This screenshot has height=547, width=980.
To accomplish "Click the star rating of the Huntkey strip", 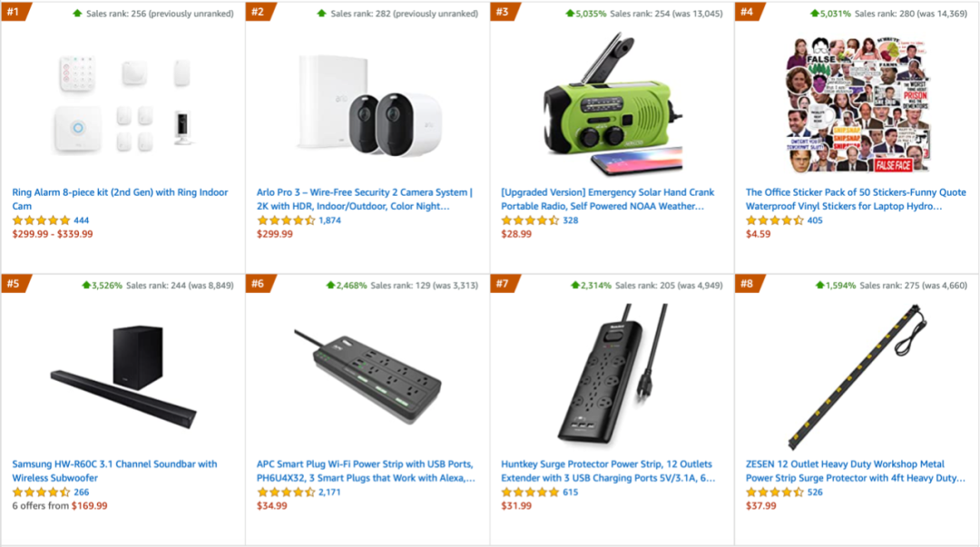I will [530, 493].
